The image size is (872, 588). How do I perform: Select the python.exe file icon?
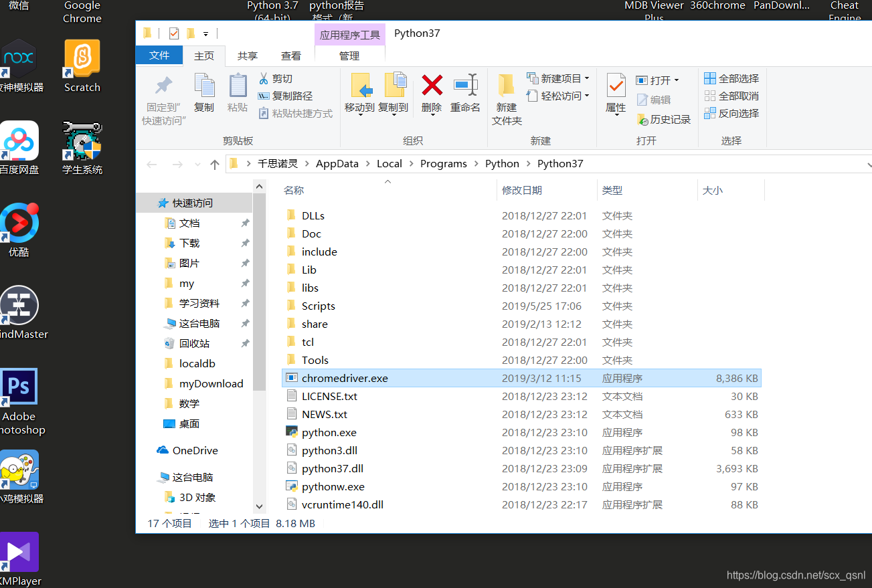[291, 432]
